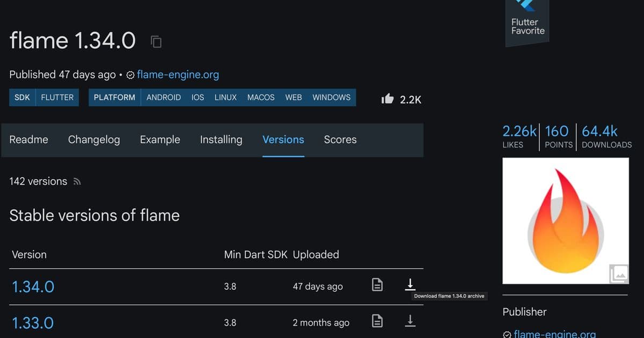Download the flame 1.33.0 archive

pos(410,320)
